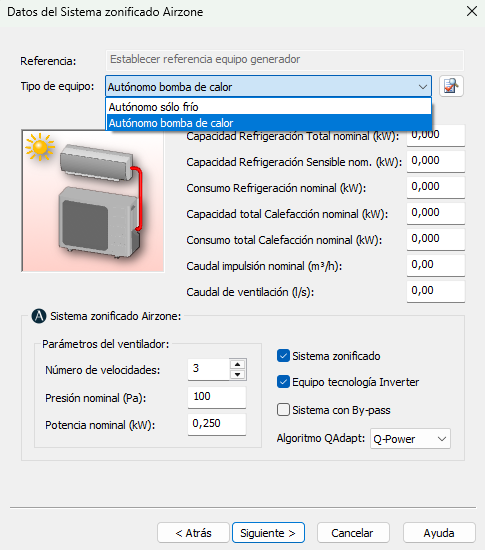Click Caudal impulsión nominal field
485x550 pixels.
click(436, 265)
